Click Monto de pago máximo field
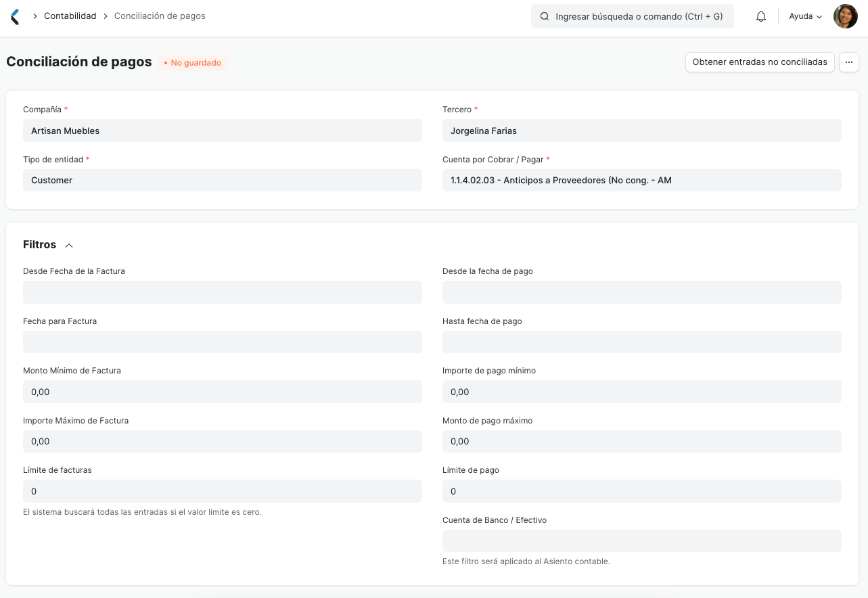The width and height of the screenshot is (868, 598). click(x=642, y=441)
